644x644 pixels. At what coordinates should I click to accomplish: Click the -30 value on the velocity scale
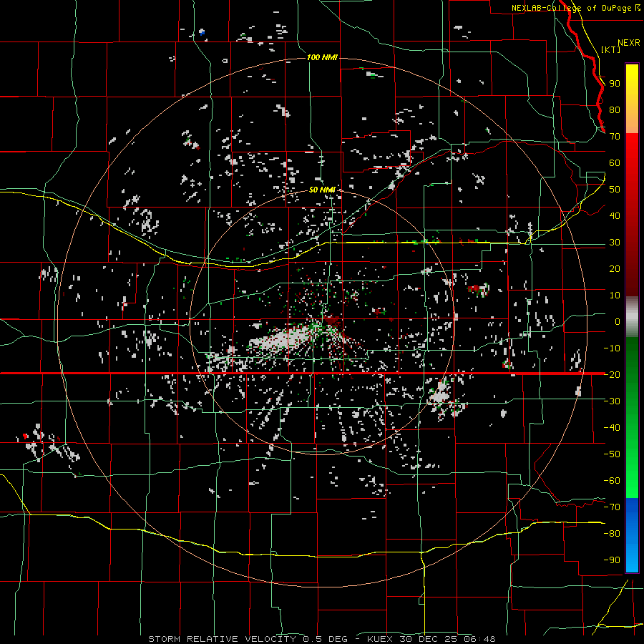[x=612, y=401]
